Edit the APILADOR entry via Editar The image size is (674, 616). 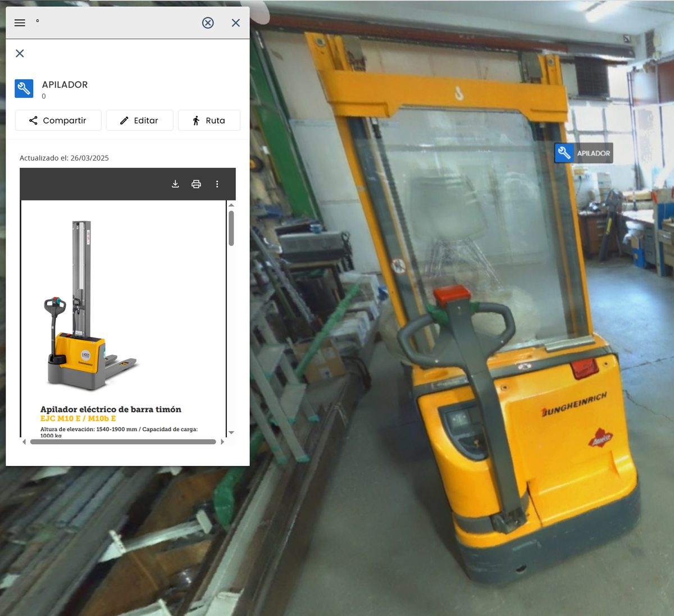(x=139, y=120)
